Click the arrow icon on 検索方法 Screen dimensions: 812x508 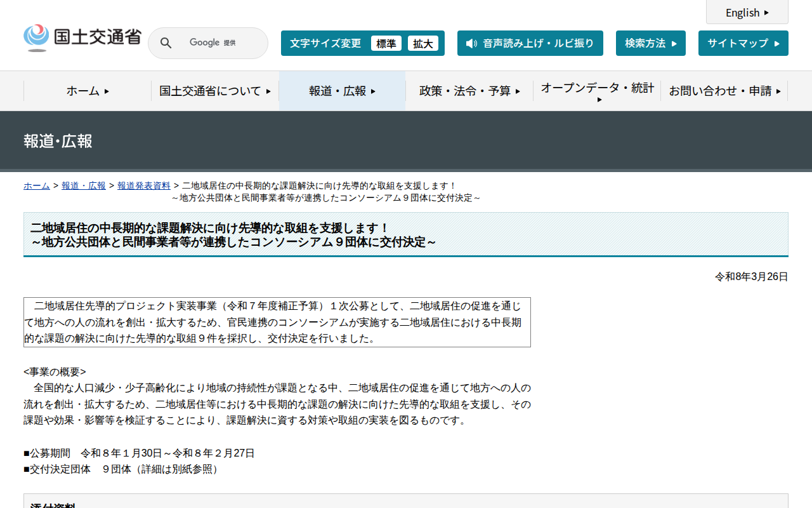click(x=674, y=43)
